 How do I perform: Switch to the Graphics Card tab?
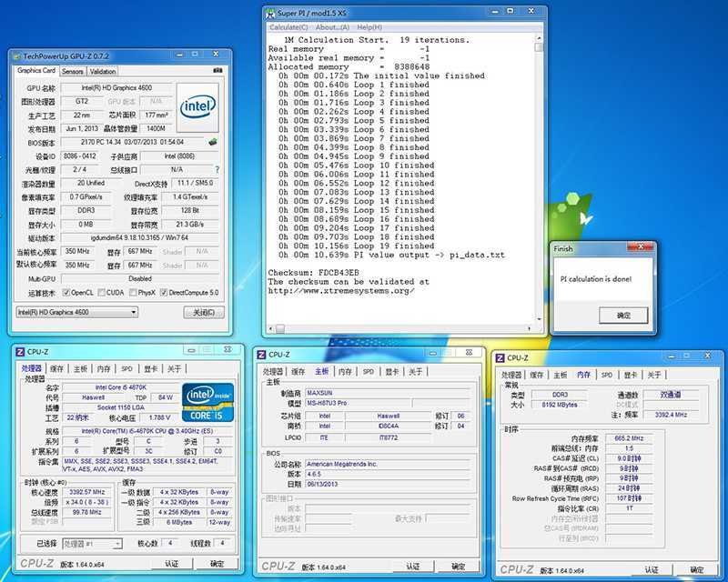[x=36, y=71]
